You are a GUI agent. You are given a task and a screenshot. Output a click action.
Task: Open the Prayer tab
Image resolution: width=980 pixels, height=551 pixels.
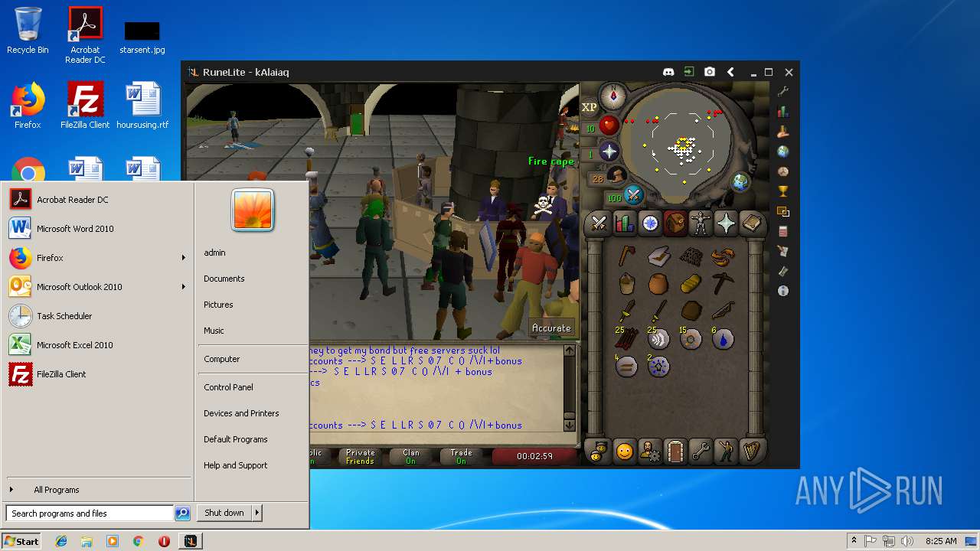pyautogui.click(x=726, y=223)
